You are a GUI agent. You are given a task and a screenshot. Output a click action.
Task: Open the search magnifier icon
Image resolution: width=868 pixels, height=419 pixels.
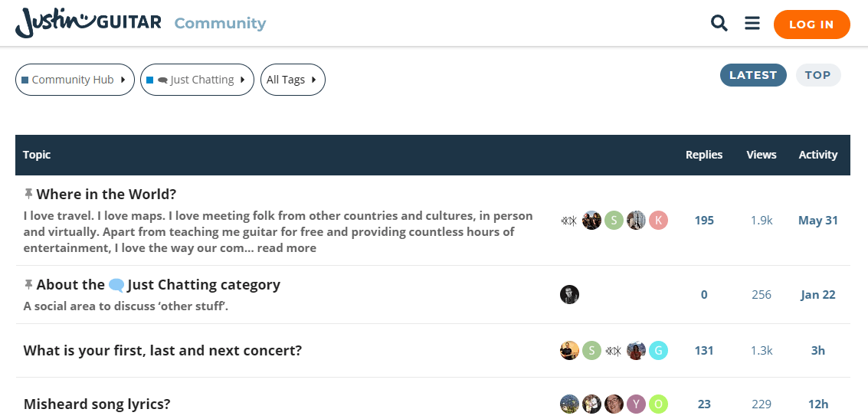[x=719, y=23]
